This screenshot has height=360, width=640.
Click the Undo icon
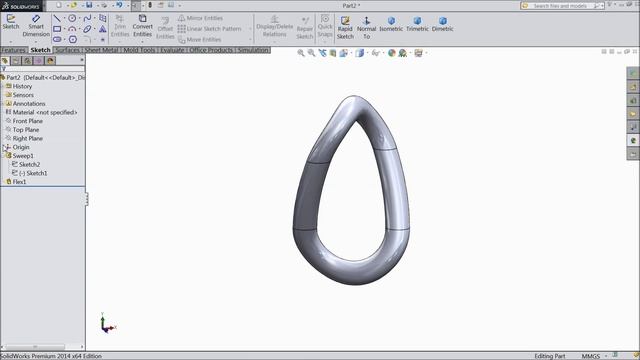click(119, 5)
